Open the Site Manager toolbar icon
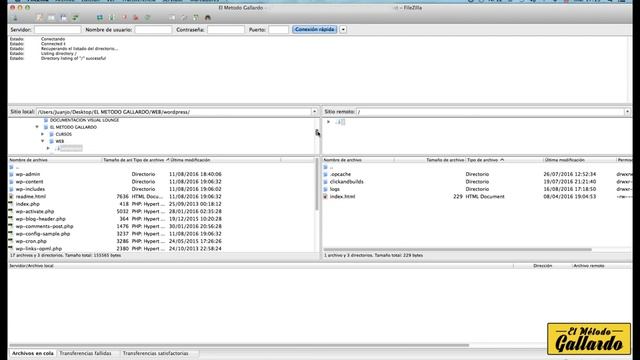 pyautogui.click(x=16, y=18)
